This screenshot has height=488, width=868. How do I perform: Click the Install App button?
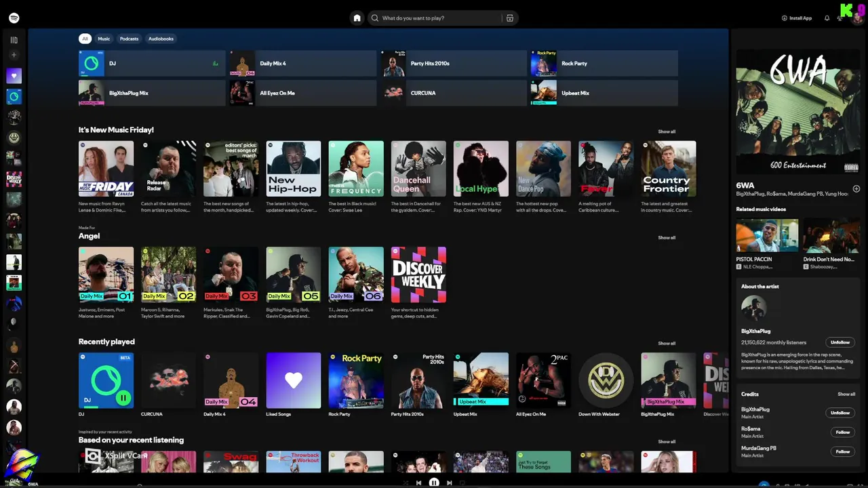tap(797, 18)
